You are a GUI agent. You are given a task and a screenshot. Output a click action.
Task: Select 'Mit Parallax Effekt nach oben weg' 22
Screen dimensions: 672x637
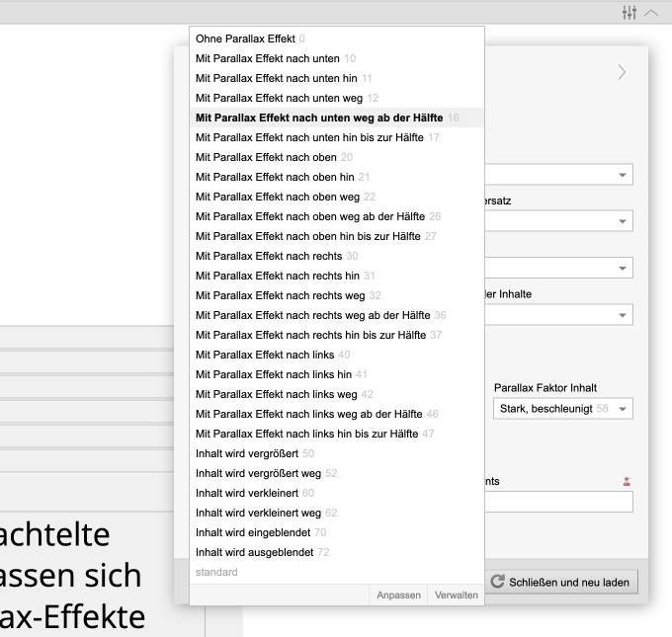pos(337,197)
